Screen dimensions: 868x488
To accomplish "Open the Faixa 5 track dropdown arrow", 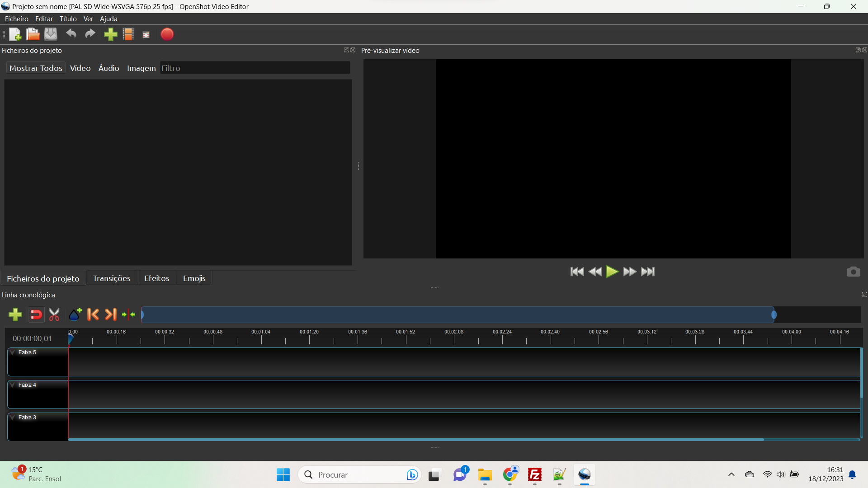I will coord(13,352).
